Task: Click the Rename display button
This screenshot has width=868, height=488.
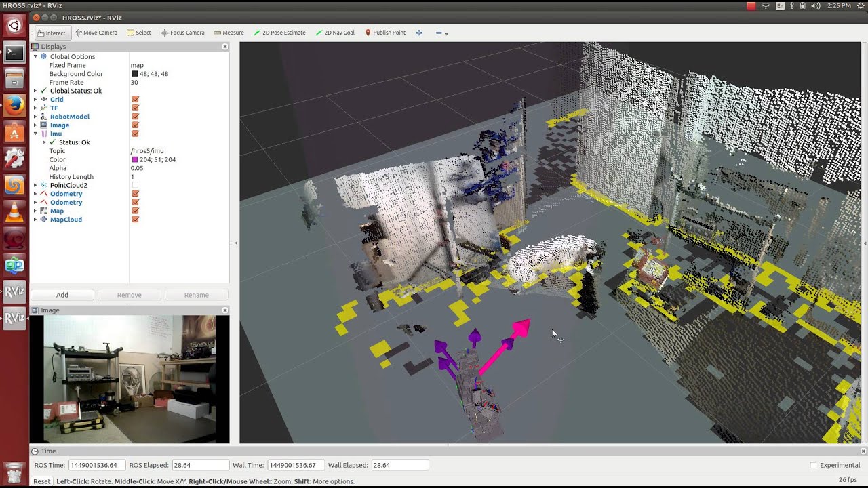Action: pyautogui.click(x=197, y=295)
